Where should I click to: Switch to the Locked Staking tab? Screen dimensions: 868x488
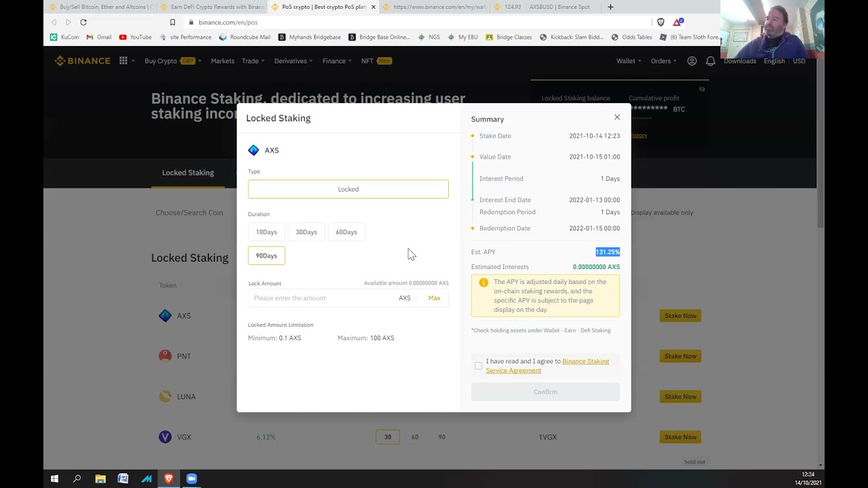188,173
